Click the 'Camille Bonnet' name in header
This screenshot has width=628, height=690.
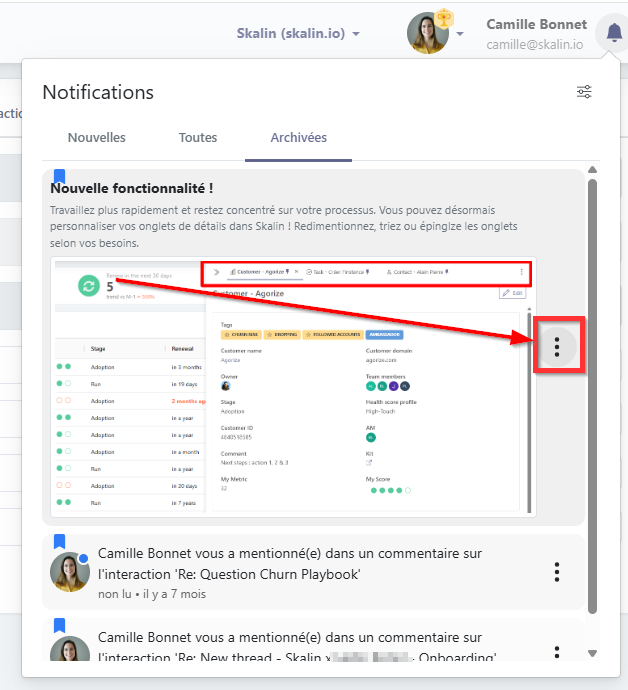(536, 24)
